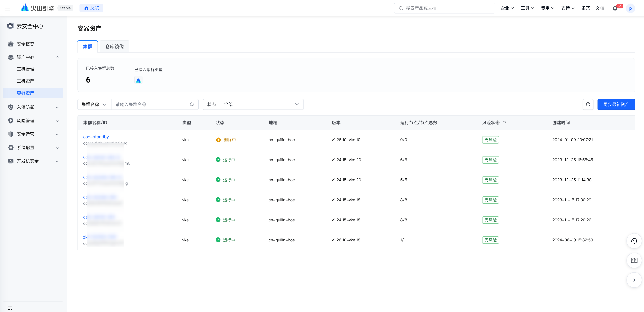Expand the 企业 menu
The height and width of the screenshot is (312, 644).
[507, 8]
